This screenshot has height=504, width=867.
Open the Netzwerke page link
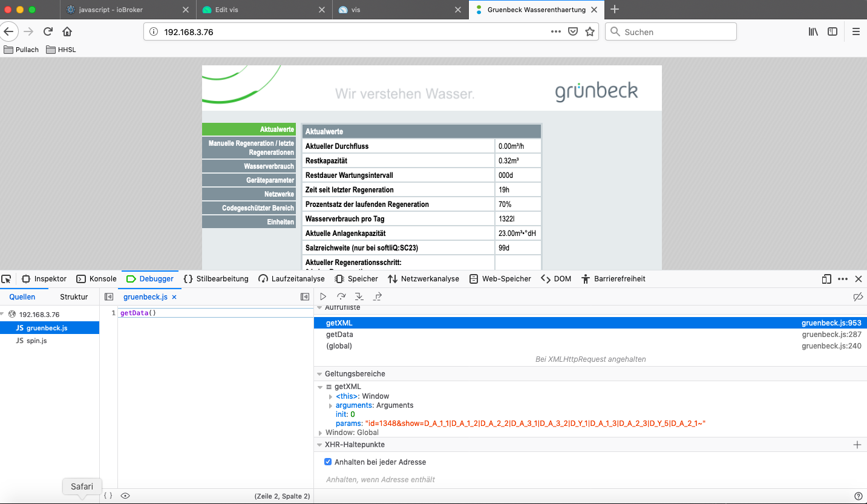249,194
